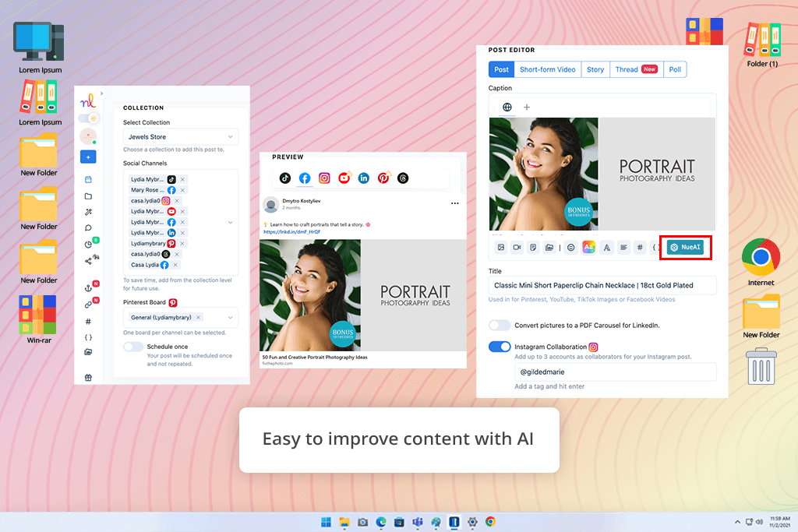Select TikTok in the preview channel bar

(285, 178)
